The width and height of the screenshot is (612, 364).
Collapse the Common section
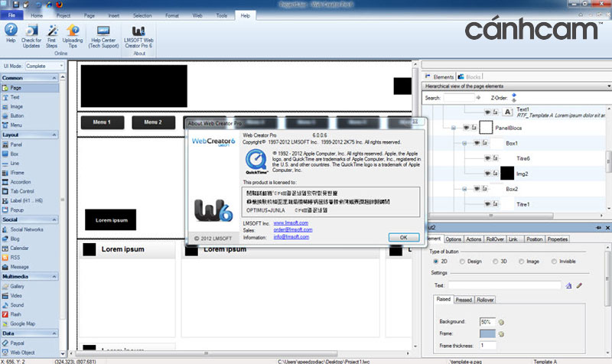pyautogui.click(x=54, y=78)
